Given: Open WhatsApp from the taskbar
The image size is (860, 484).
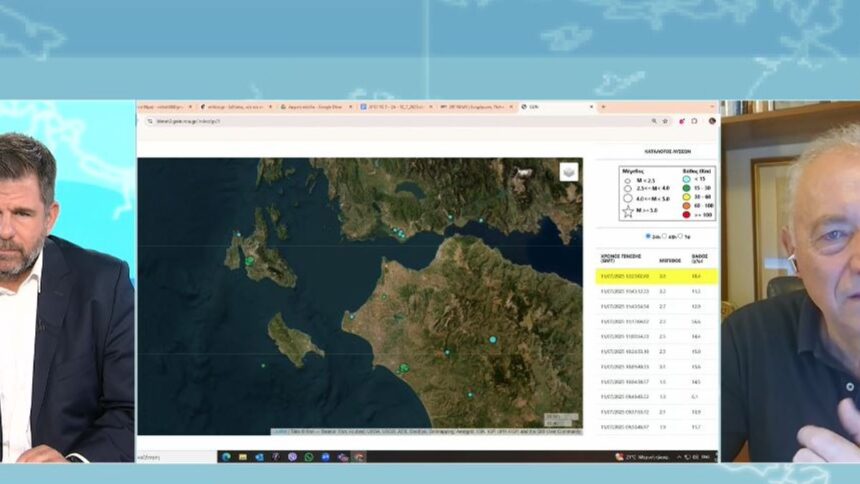Looking at the screenshot, I should tap(309, 457).
